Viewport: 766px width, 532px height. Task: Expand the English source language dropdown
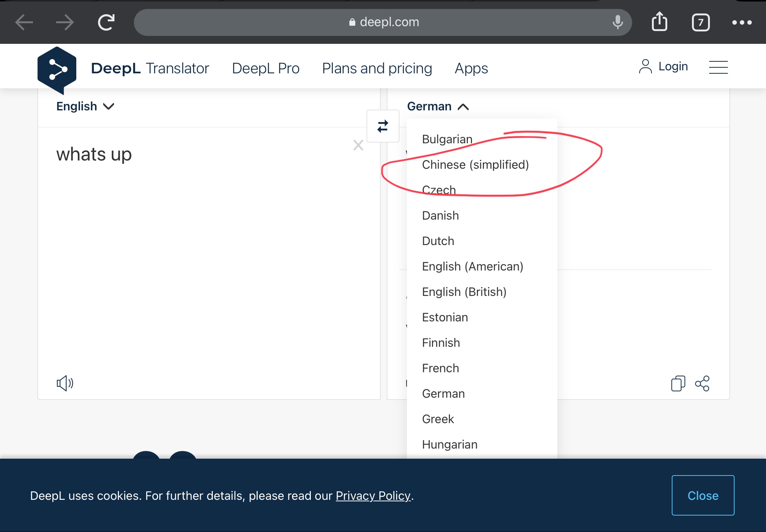[x=85, y=107]
